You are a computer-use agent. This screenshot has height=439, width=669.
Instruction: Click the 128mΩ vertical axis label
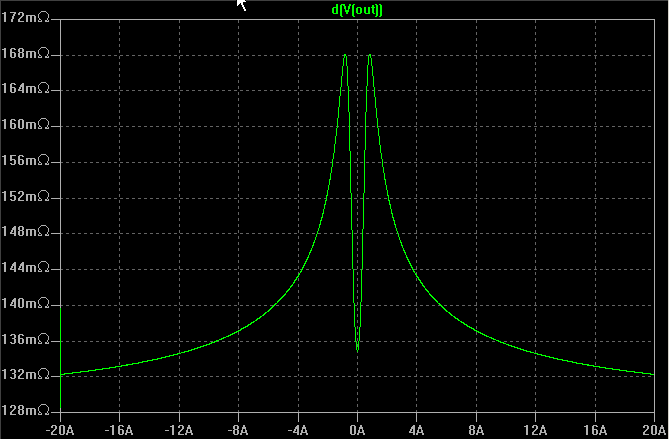tap(26, 410)
